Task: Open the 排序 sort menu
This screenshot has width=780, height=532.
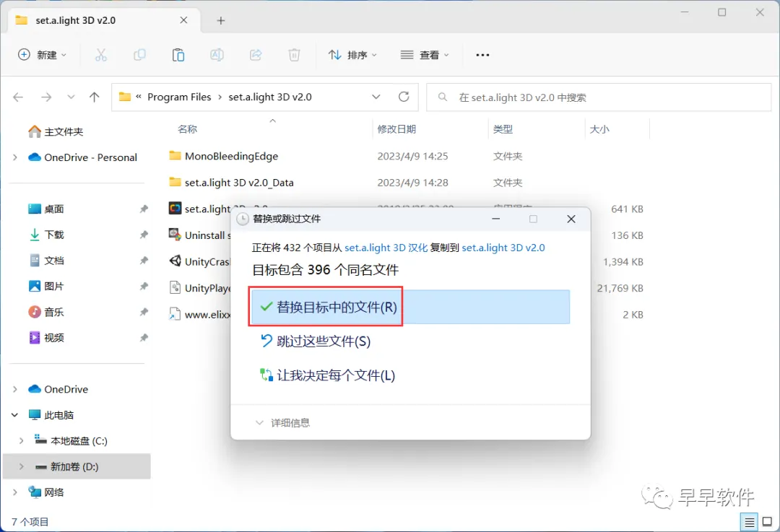Action: pos(352,55)
